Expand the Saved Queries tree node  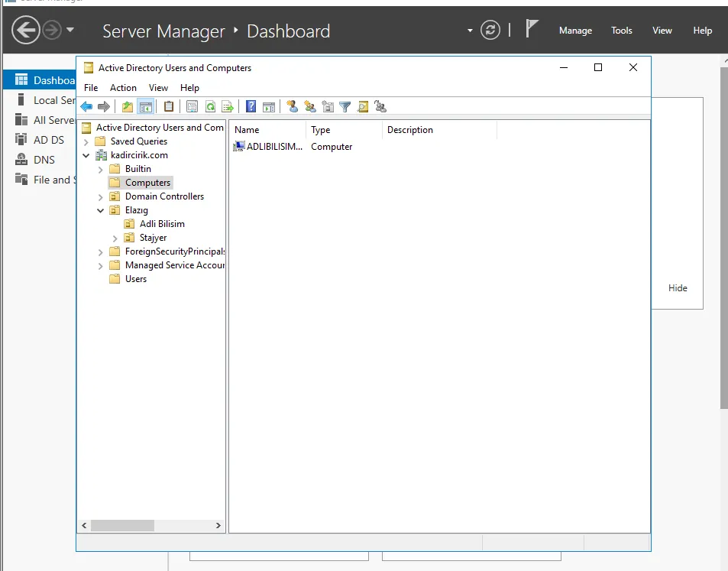tap(86, 142)
